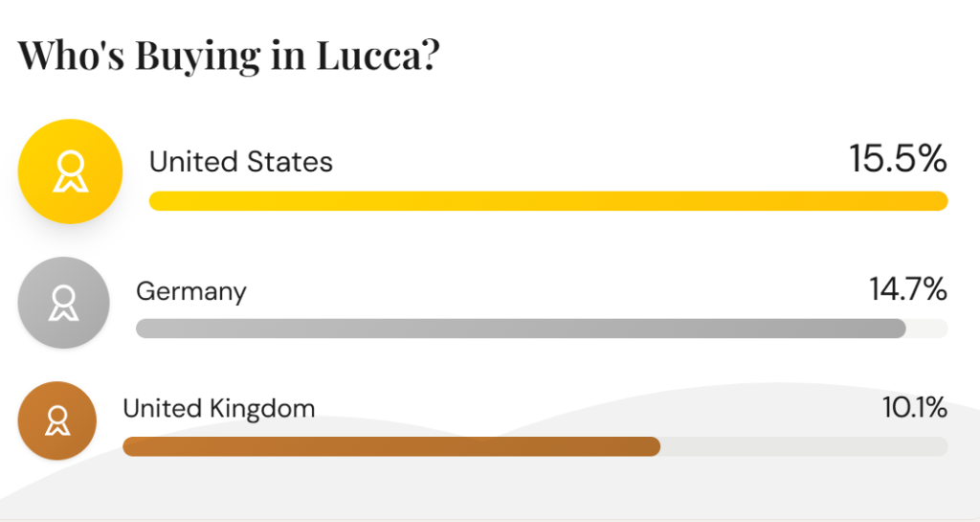Image resolution: width=980 pixels, height=522 pixels.
Task: Click the 14.7% percentage for Germany
Action: point(907,288)
